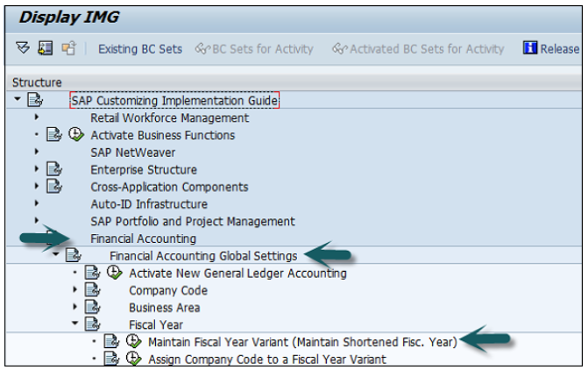Open documentation icon for Activate Business Functions
Screen dimensions: 588x370
click(54, 135)
